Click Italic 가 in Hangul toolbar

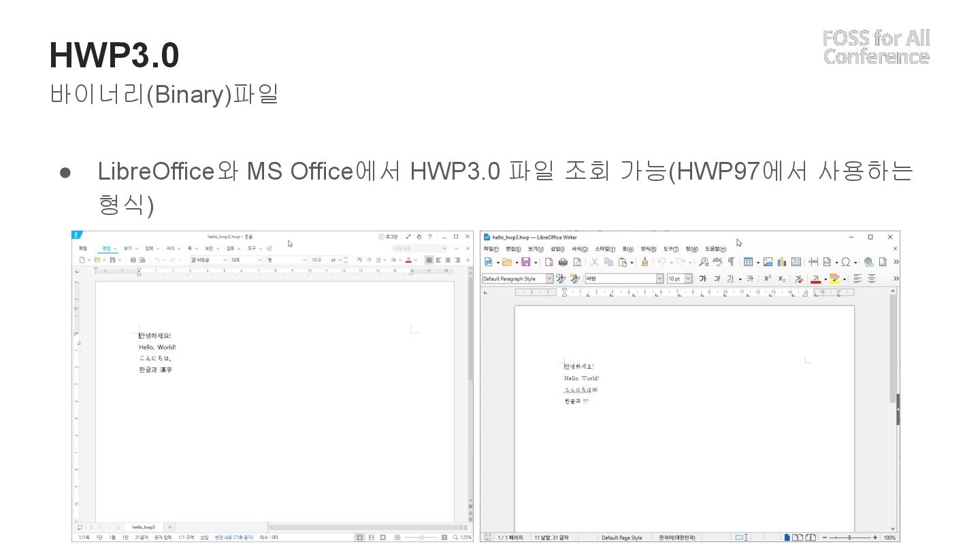coord(369,260)
